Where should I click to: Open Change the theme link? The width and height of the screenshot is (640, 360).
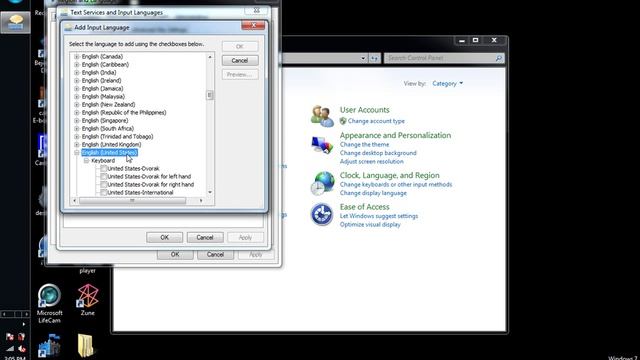point(364,144)
